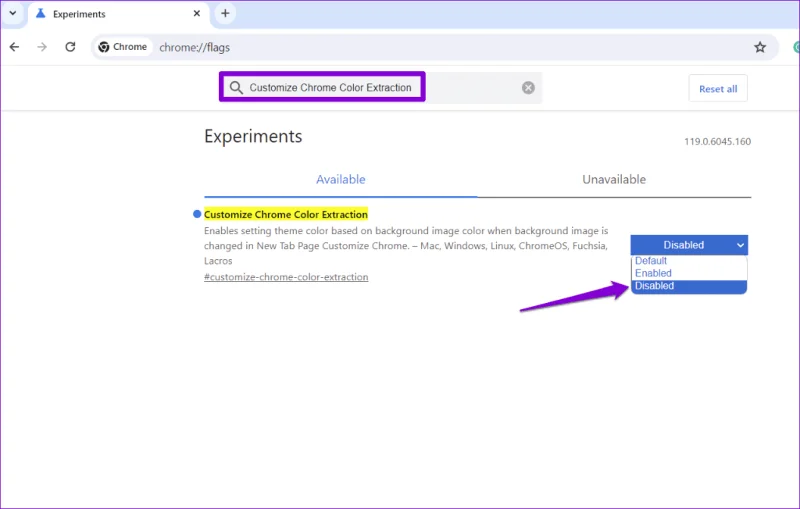Reload the chrome://flags page
Viewport: 800px width, 509px height.
pyautogui.click(x=70, y=47)
